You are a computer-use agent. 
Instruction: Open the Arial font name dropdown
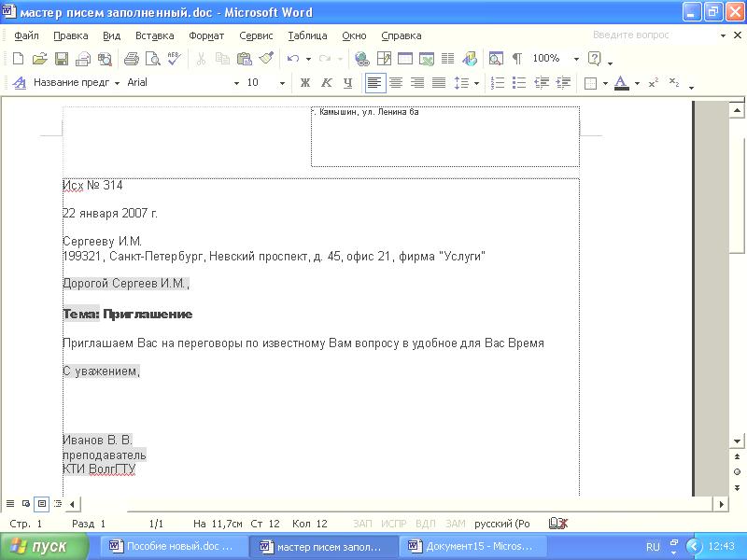tap(236, 83)
